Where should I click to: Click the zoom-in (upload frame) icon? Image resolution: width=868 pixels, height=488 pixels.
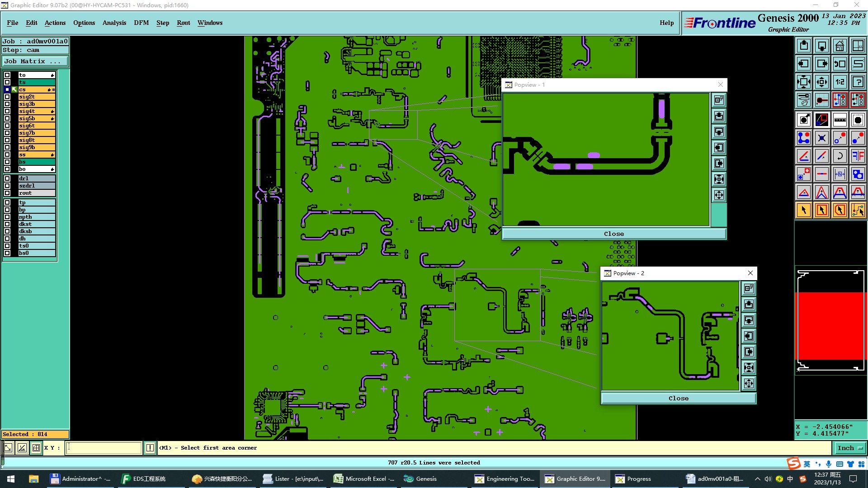(x=804, y=46)
